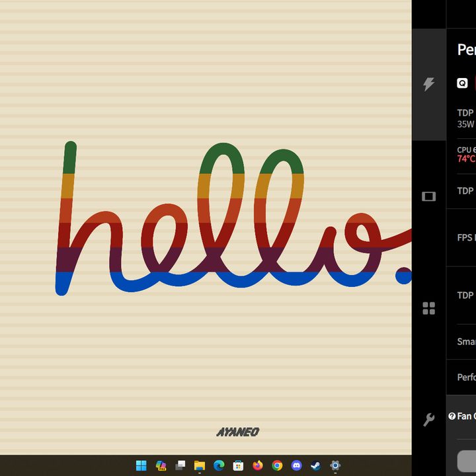
Task: Open Task View on the taskbar
Action: tap(180, 465)
